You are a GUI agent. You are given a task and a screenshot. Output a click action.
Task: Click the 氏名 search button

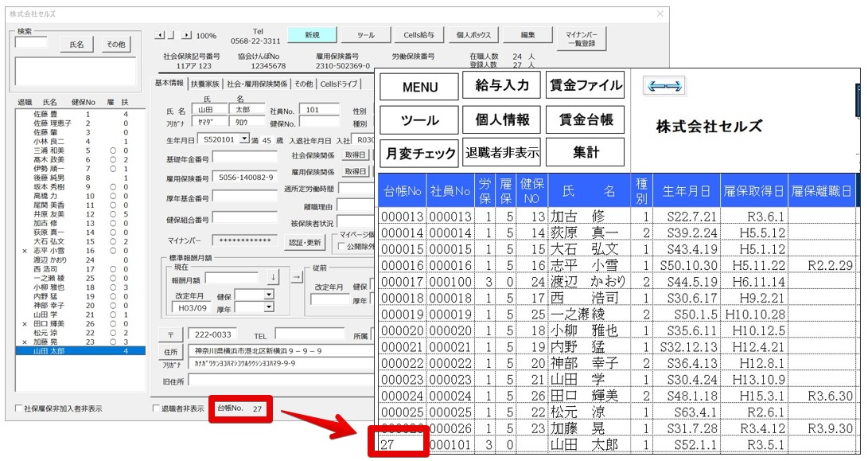point(77,45)
